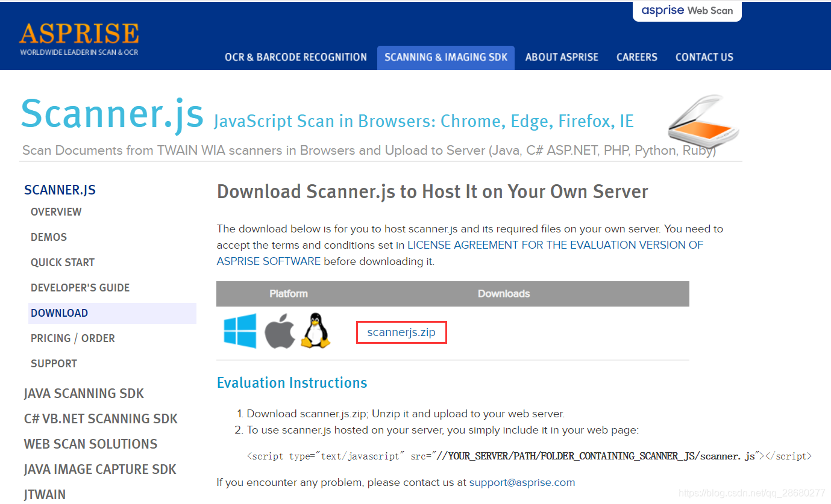This screenshot has height=504, width=831.
Task: Click the ASPRISE logo at top left
Action: pos(79,39)
